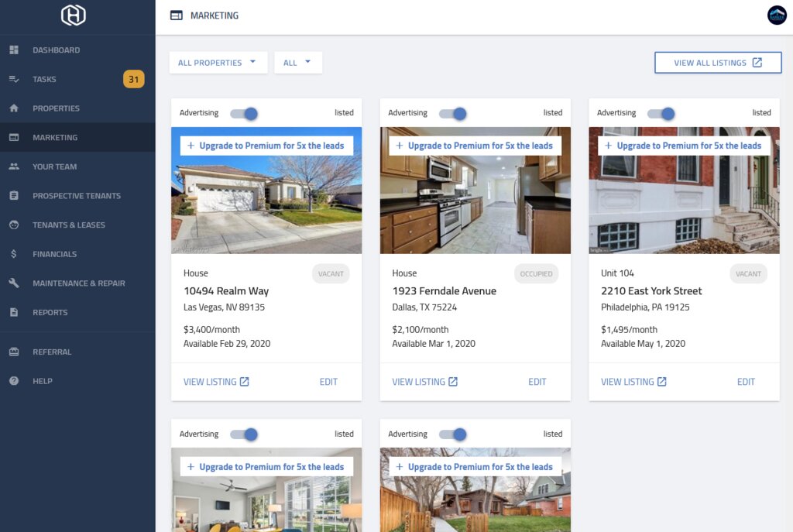Click the Vacant badge on Realm Way card

[331, 273]
